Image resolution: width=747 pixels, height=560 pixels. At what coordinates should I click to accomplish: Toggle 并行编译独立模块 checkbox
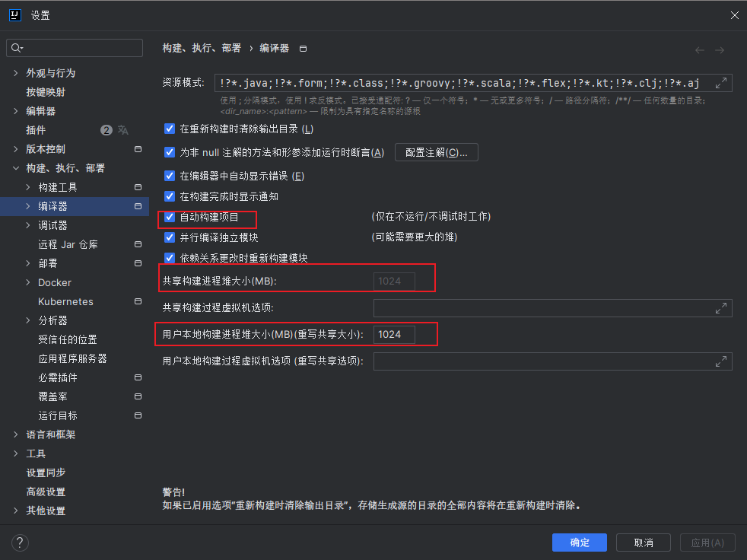170,237
